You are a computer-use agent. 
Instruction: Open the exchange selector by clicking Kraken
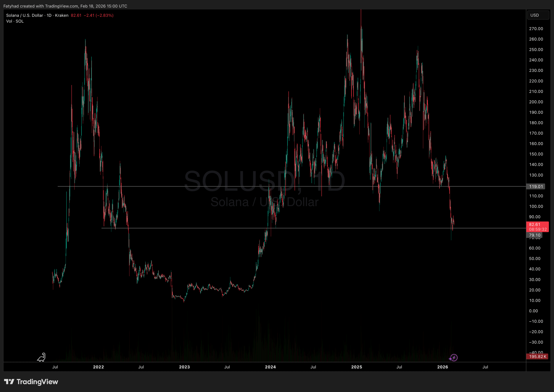coord(62,15)
